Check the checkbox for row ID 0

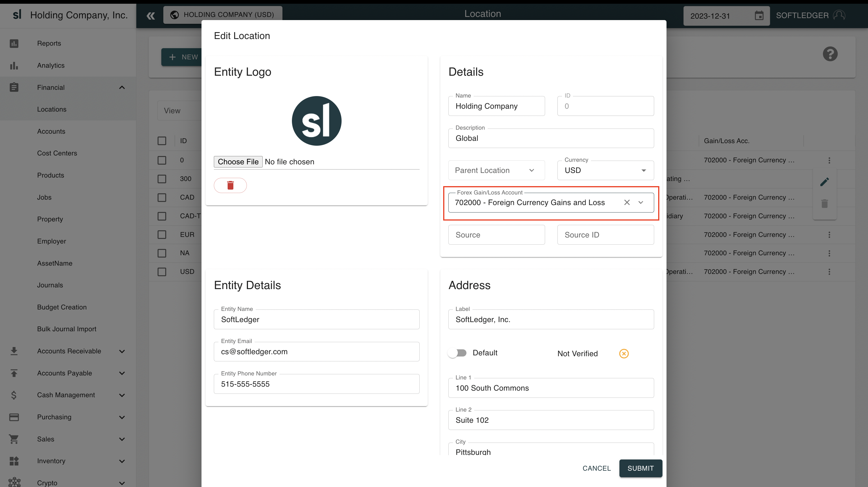pos(162,160)
